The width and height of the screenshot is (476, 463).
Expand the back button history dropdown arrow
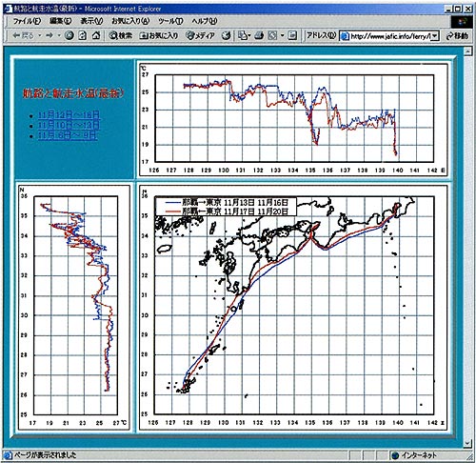click(40, 35)
